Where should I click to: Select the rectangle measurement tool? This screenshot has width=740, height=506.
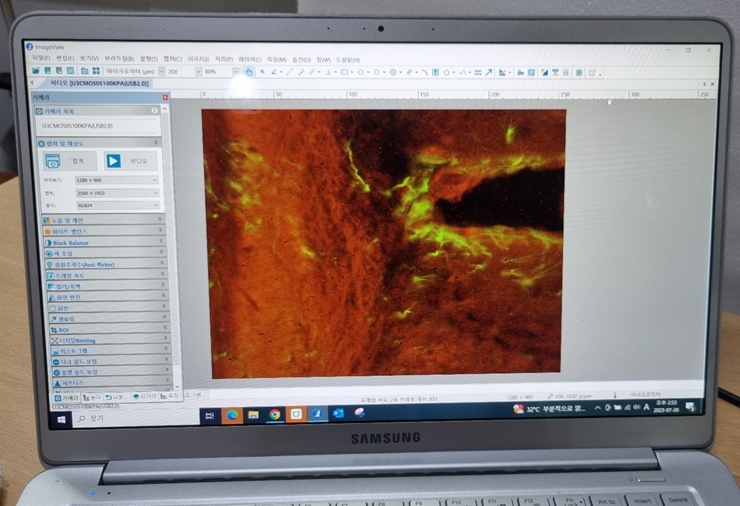(344, 72)
